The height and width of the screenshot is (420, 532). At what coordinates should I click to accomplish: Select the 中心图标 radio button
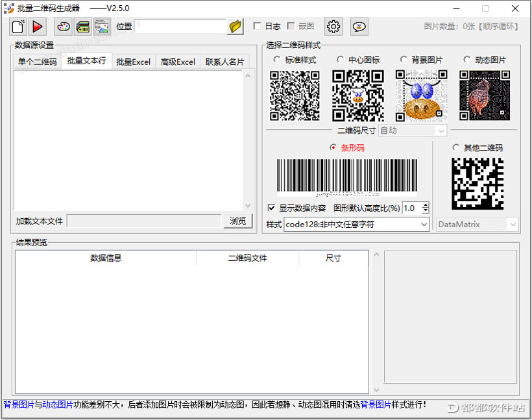[341, 60]
